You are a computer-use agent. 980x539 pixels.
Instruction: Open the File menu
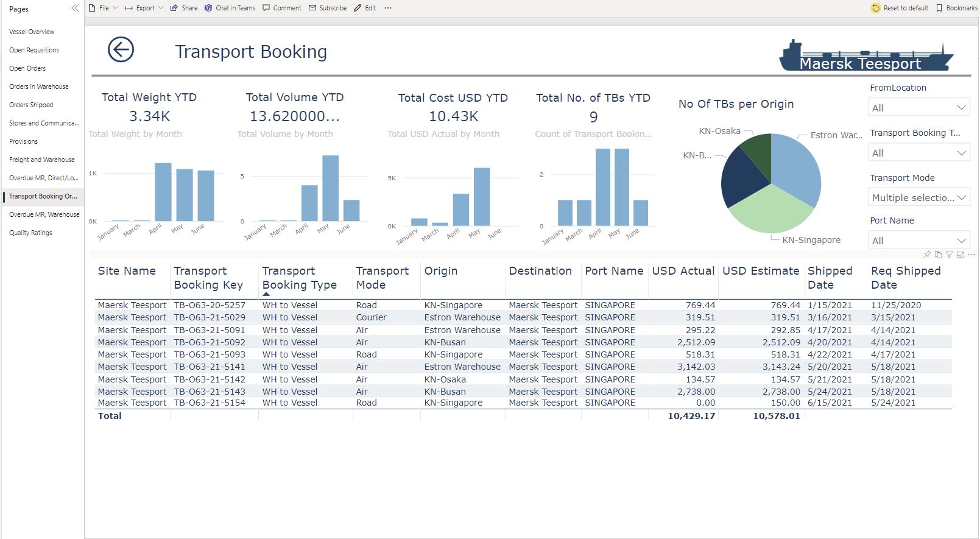click(x=104, y=8)
